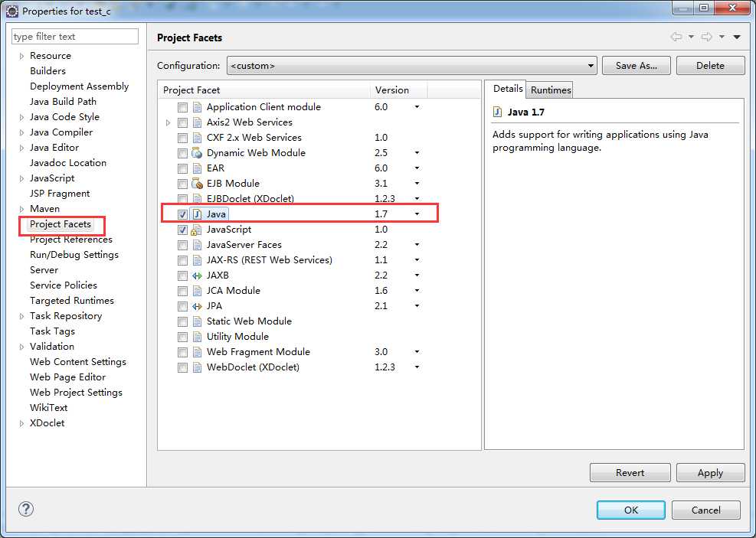Expand the Java Compiler tree node
The image size is (756, 538).
tap(21, 132)
